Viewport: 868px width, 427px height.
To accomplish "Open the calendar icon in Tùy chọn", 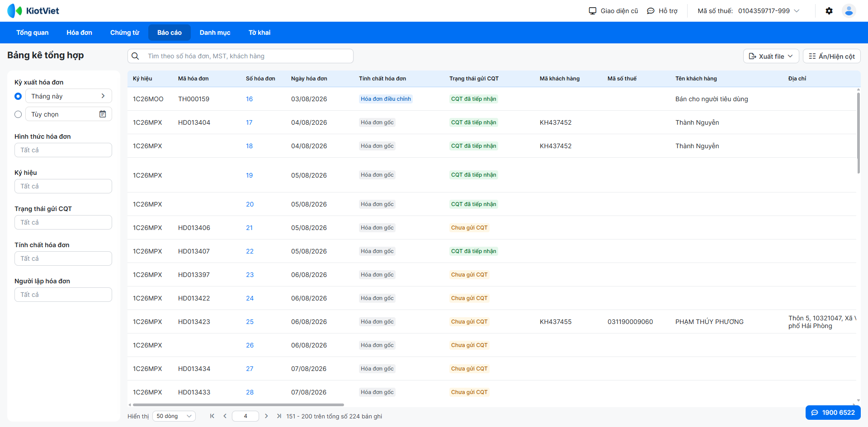I will point(103,114).
